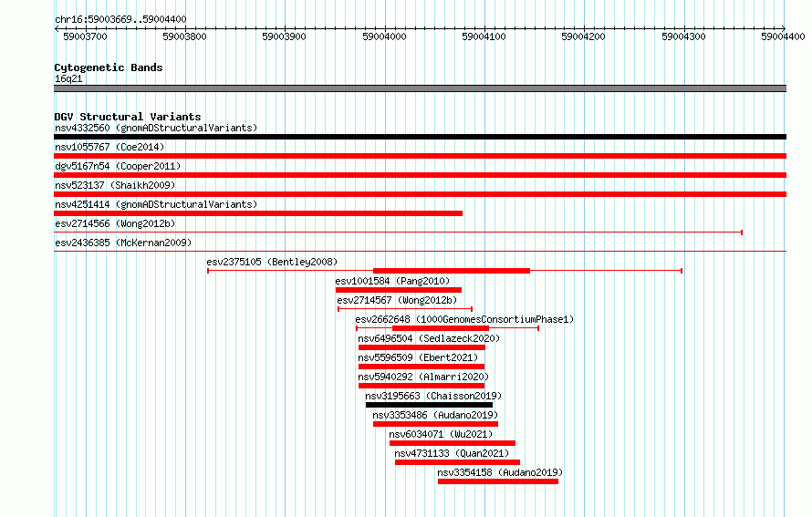812x517 pixels.
Task: Click ruler position 59004400
Action: coord(783,36)
